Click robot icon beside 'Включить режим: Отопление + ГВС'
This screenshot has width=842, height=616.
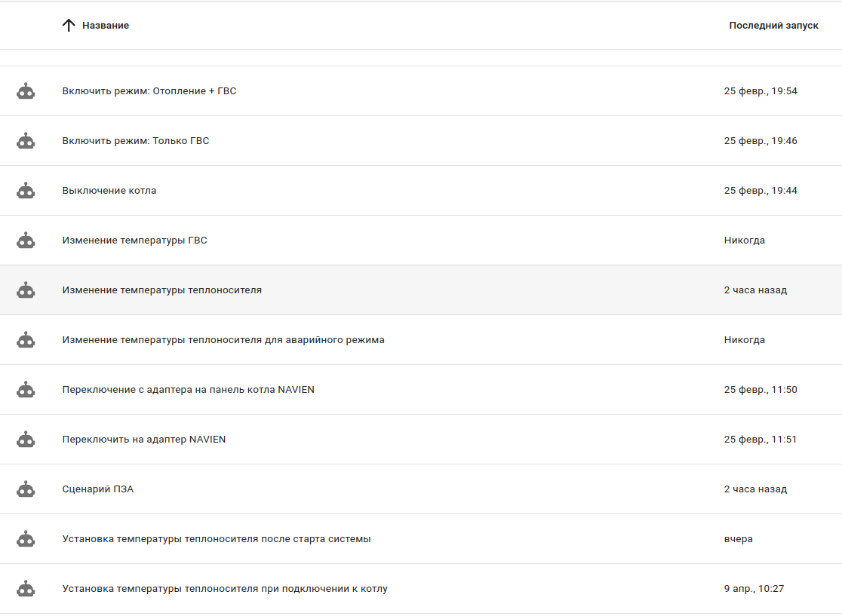click(x=26, y=91)
